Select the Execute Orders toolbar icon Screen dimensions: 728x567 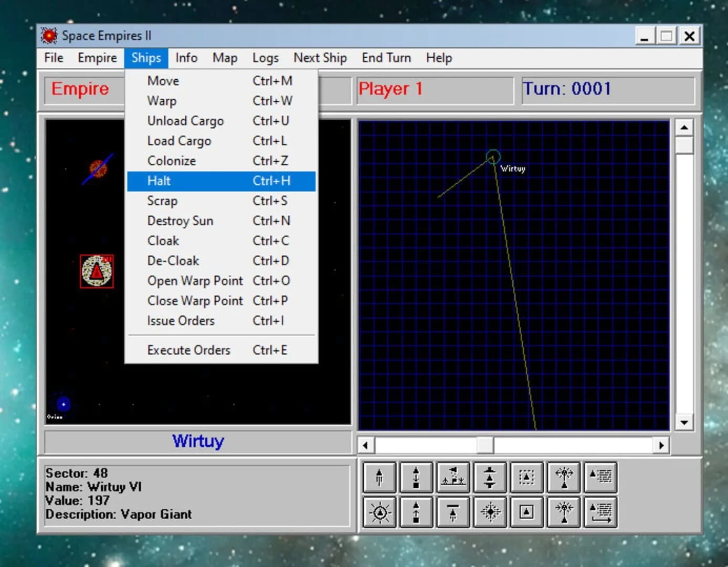click(x=600, y=512)
